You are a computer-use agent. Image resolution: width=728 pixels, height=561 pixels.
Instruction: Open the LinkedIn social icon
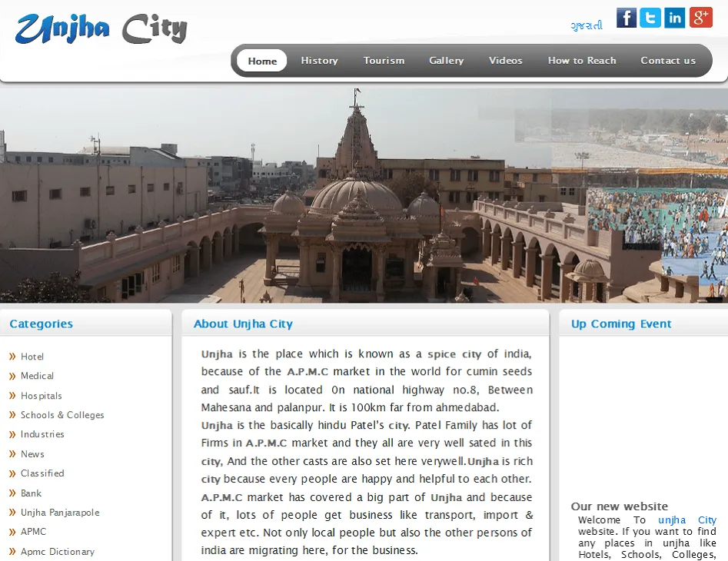pyautogui.click(x=675, y=18)
